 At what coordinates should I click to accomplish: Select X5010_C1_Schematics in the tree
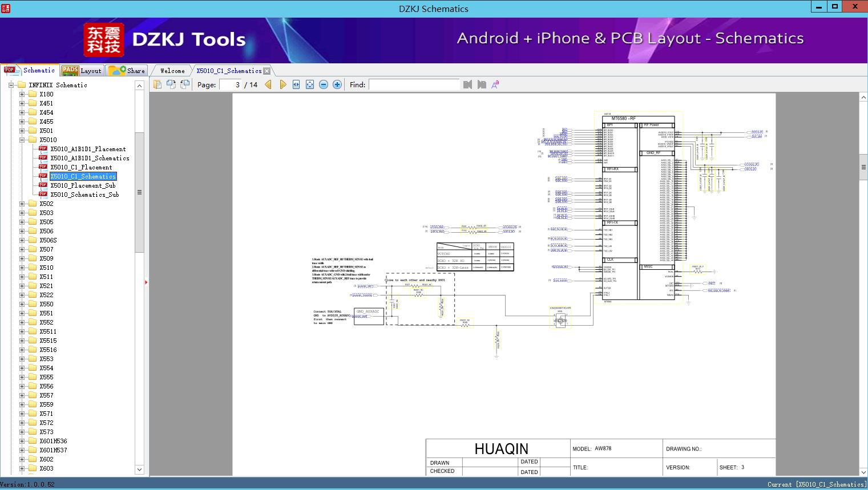(x=83, y=176)
